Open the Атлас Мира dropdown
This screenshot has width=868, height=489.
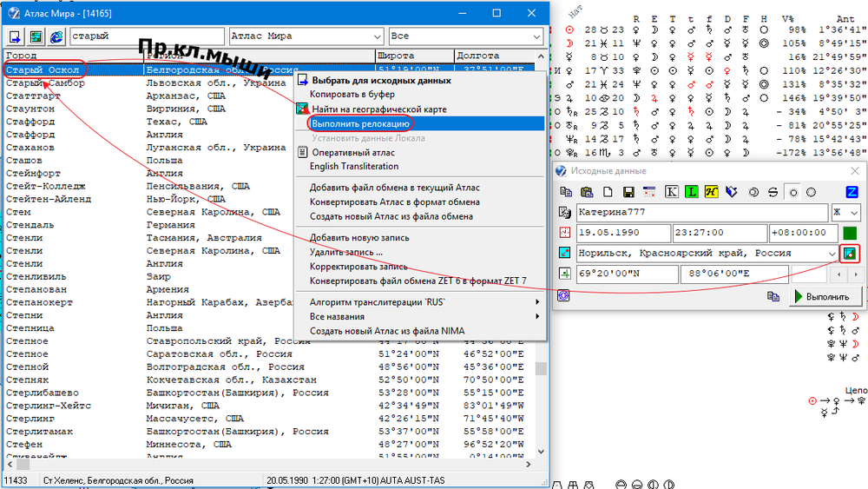pos(377,36)
